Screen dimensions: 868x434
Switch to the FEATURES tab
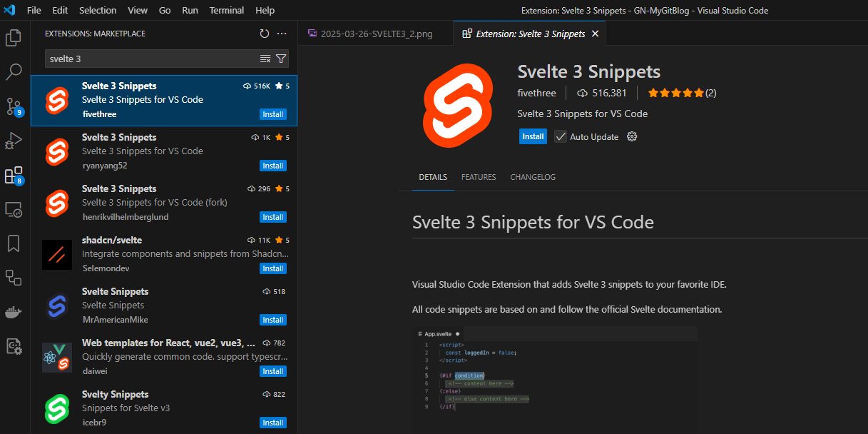479,177
